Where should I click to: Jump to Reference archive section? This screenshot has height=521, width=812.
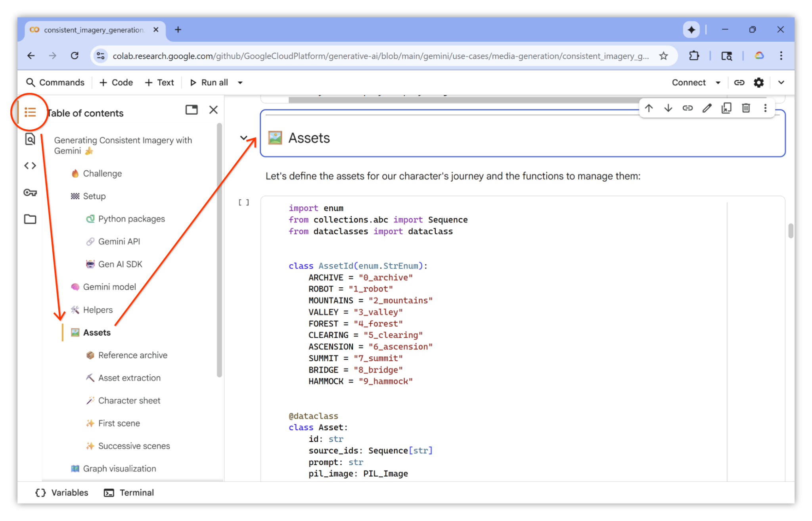132,355
